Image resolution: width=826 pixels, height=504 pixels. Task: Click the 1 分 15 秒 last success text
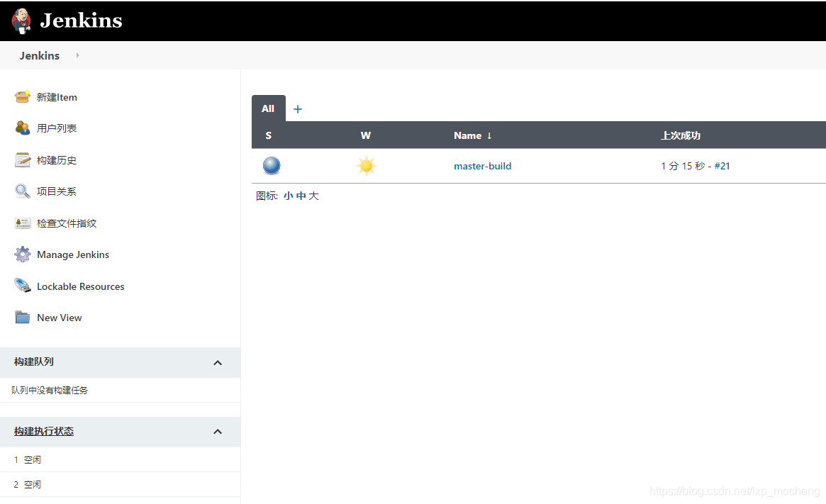(x=683, y=166)
